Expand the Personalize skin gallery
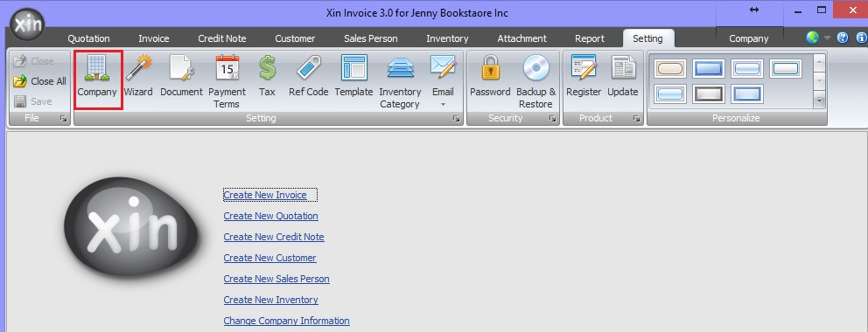 (x=820, y=100)
